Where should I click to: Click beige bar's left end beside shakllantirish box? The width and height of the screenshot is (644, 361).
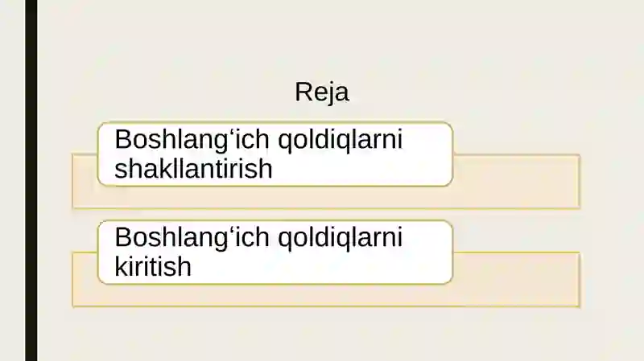85,182
